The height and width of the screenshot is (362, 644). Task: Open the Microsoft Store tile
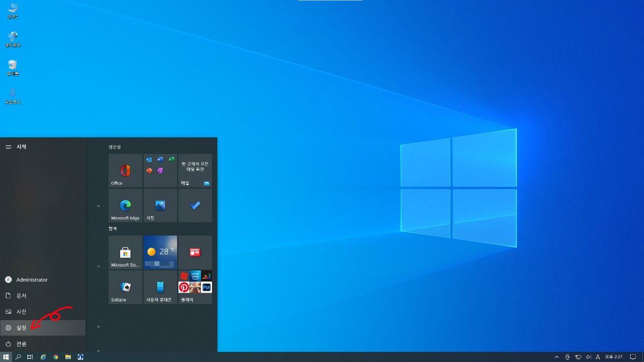point(125,252)
